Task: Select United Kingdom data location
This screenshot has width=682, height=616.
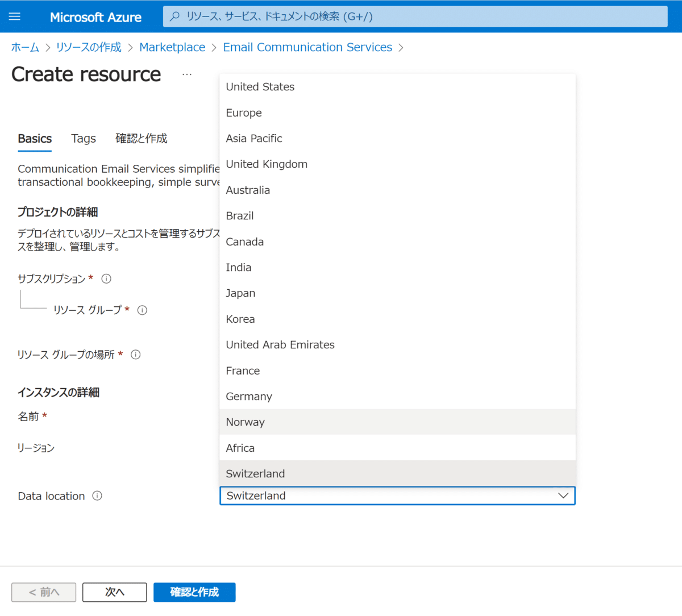Action: [397, 164]
